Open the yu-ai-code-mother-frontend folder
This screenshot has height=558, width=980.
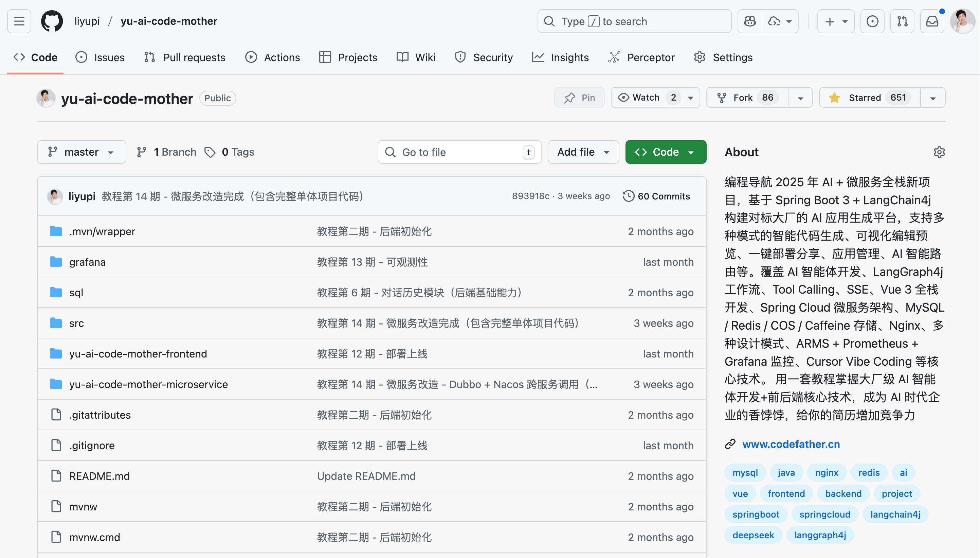coord(138,354)
